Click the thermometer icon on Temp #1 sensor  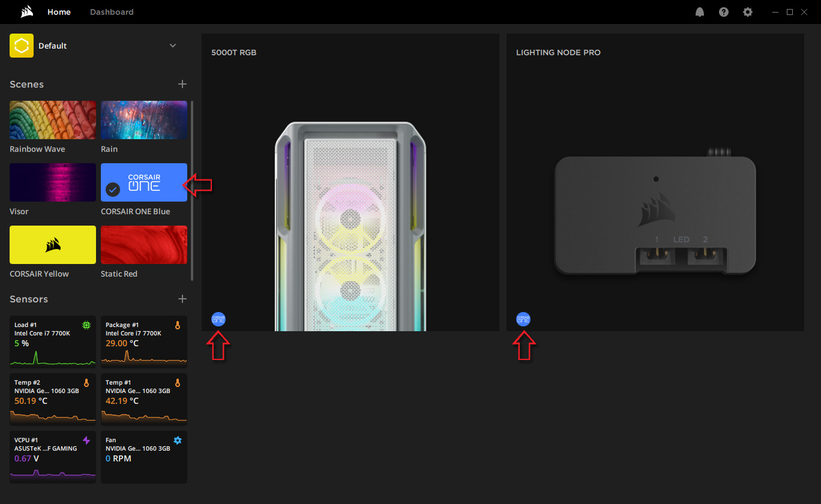177,383
